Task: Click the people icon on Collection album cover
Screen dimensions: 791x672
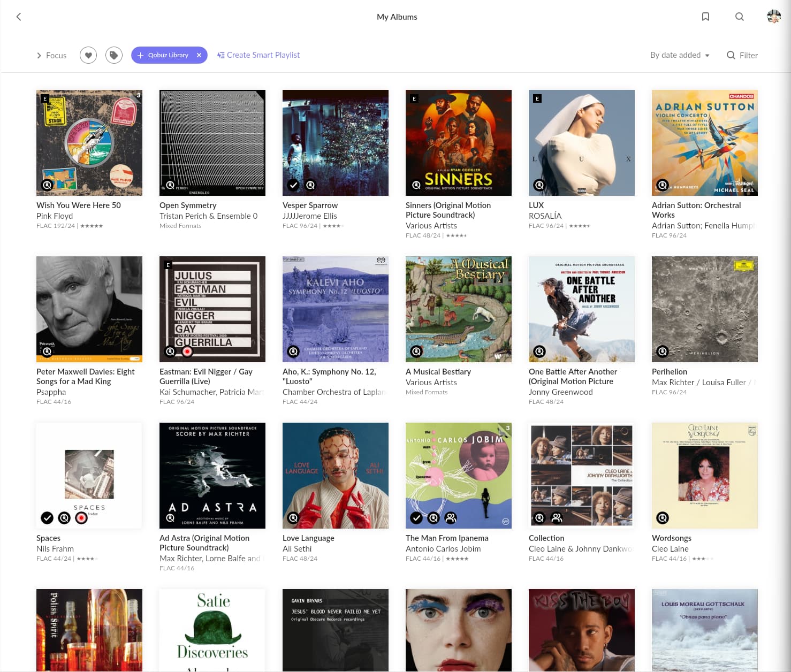Action: (x=557, y=518)
